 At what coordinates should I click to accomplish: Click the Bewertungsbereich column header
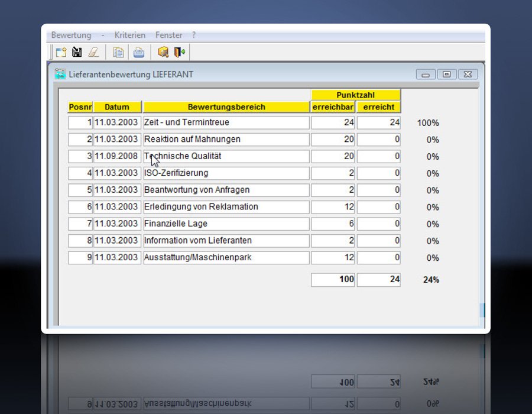click(226, 107)
